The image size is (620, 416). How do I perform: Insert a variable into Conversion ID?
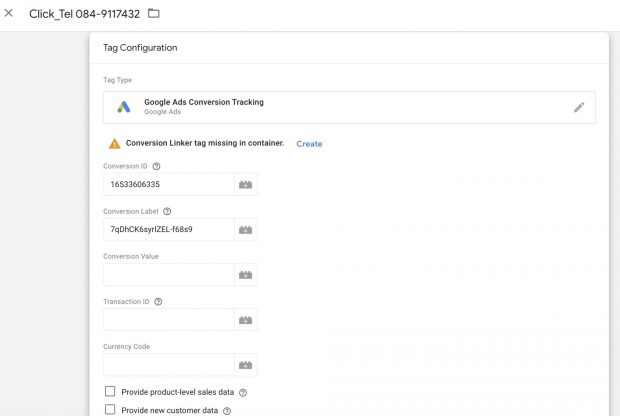(x=246, y=185)
